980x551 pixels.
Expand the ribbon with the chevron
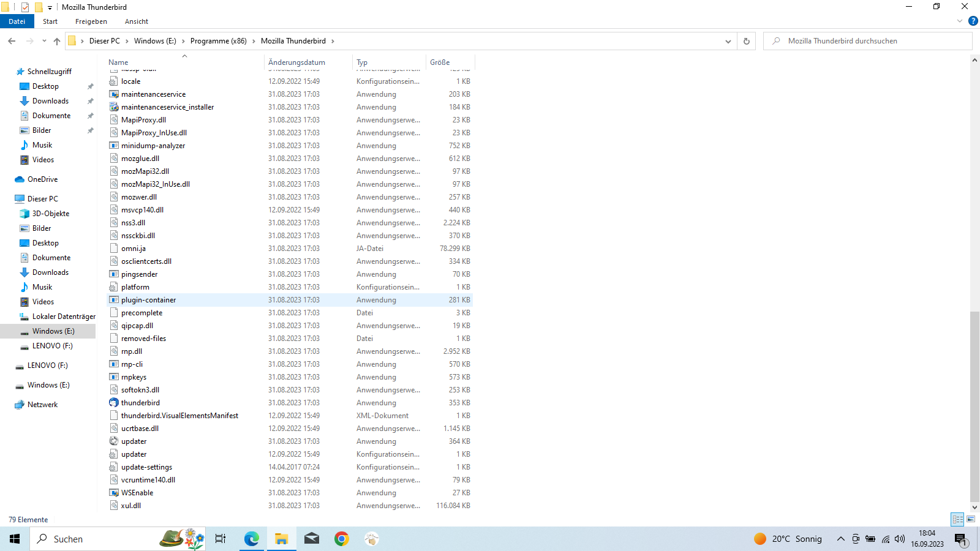point(960,21)
